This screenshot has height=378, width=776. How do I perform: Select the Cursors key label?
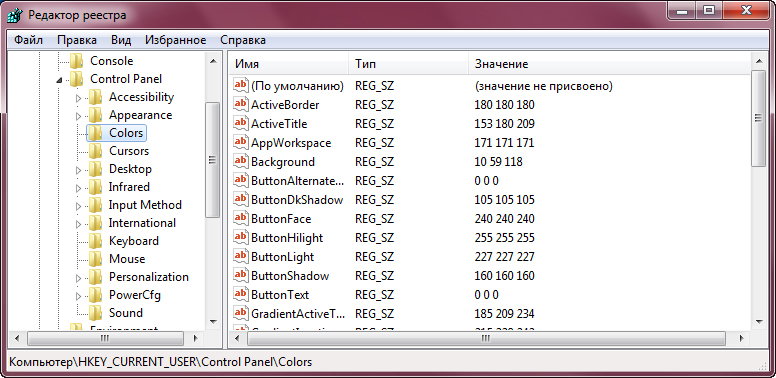coord(129,151)
